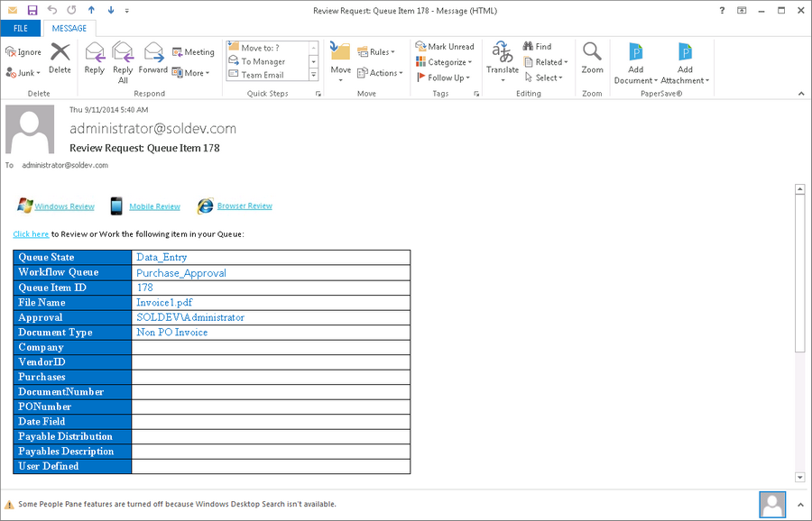Open the Follow Up flag dropdown
Image resolution: width=812 pixels, height=521 pixels.
(443, 78)
